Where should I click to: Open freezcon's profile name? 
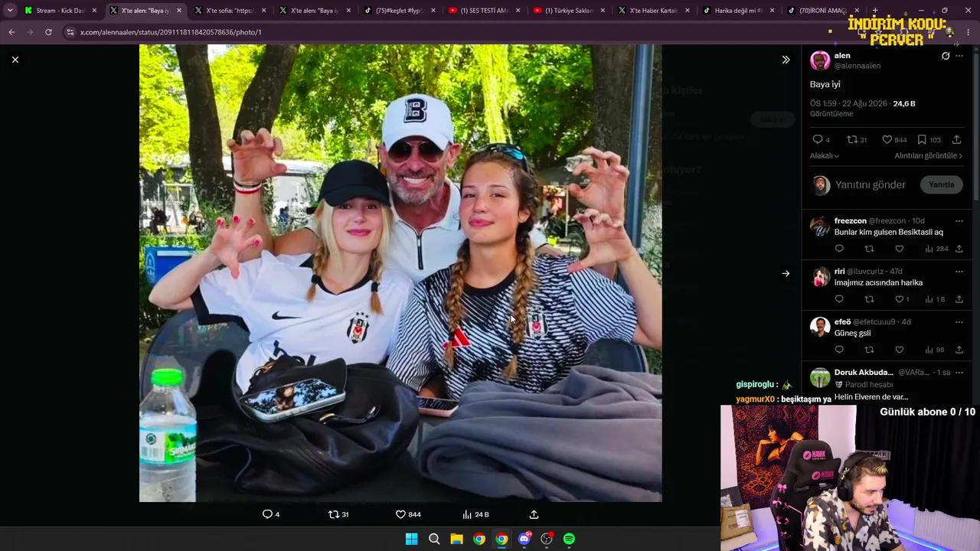(851, 221)
